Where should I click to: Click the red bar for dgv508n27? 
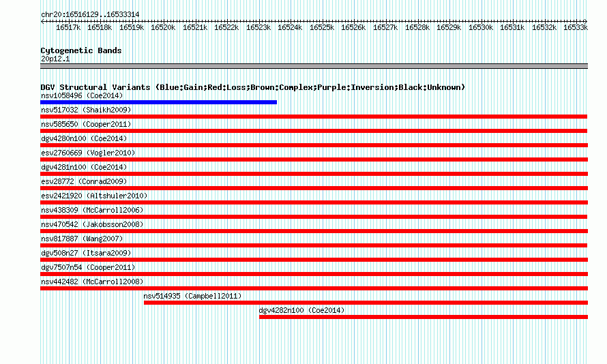pos(314,260)
